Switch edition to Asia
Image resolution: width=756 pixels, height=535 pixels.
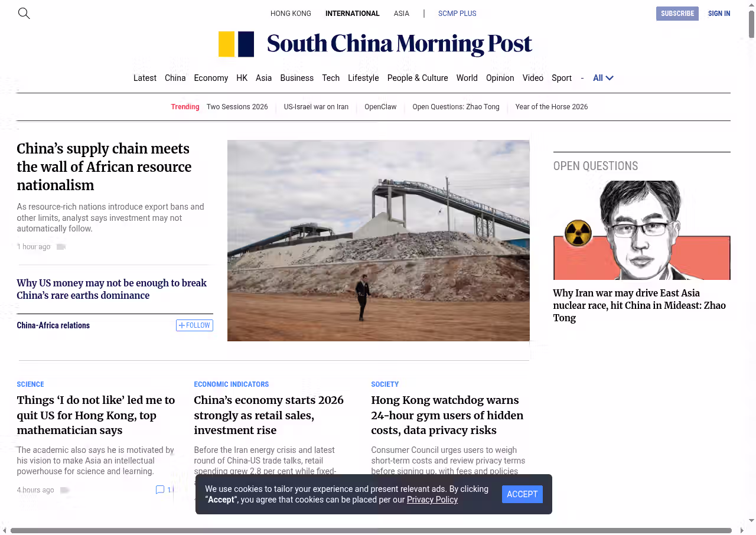(401, 14)
